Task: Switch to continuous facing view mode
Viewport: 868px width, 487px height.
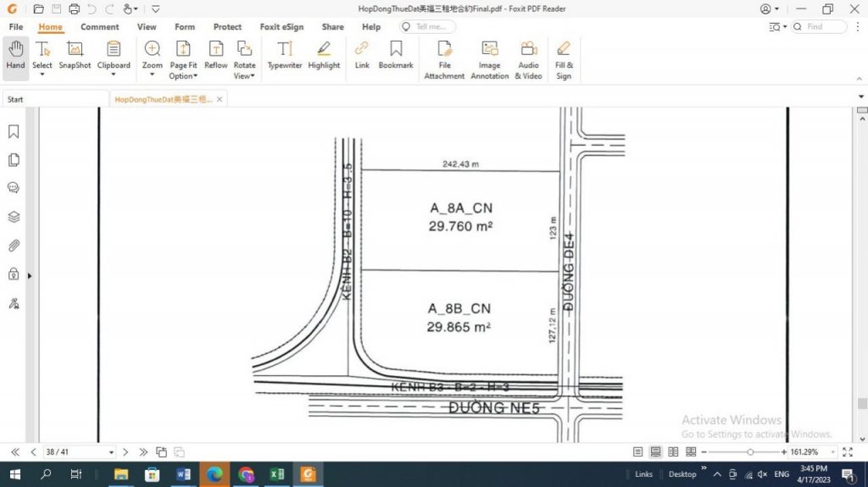Action: coord(691,452)
